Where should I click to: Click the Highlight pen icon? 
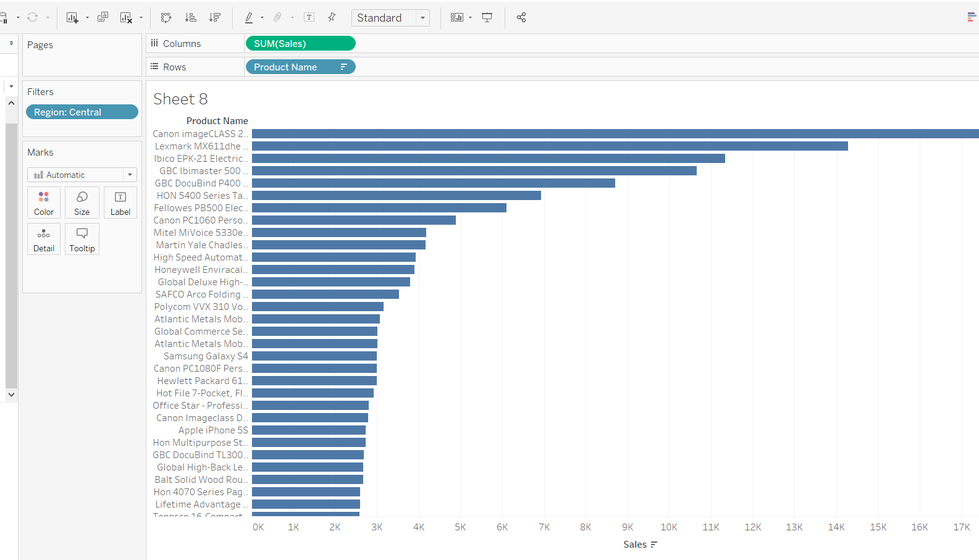pyautogui.click(x=248, y=17)
